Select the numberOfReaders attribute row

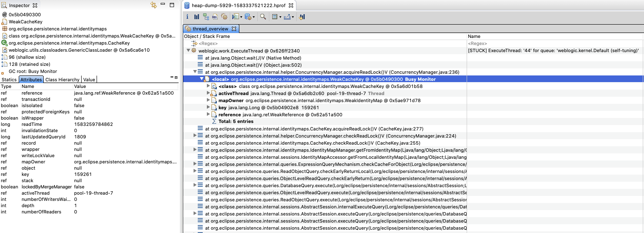pyautogui.click(x=90, y=212)
